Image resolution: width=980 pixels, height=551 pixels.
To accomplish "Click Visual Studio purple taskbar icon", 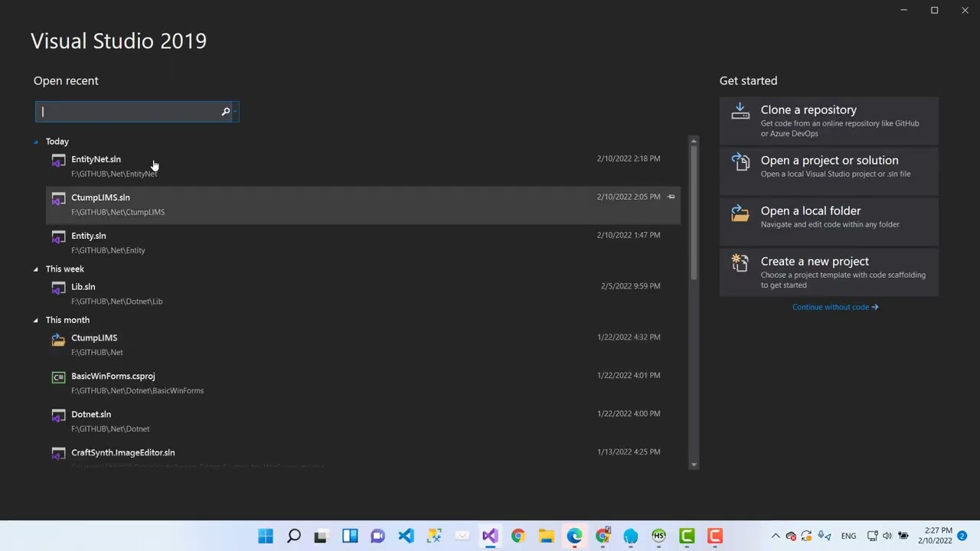I will coord(490,536).
